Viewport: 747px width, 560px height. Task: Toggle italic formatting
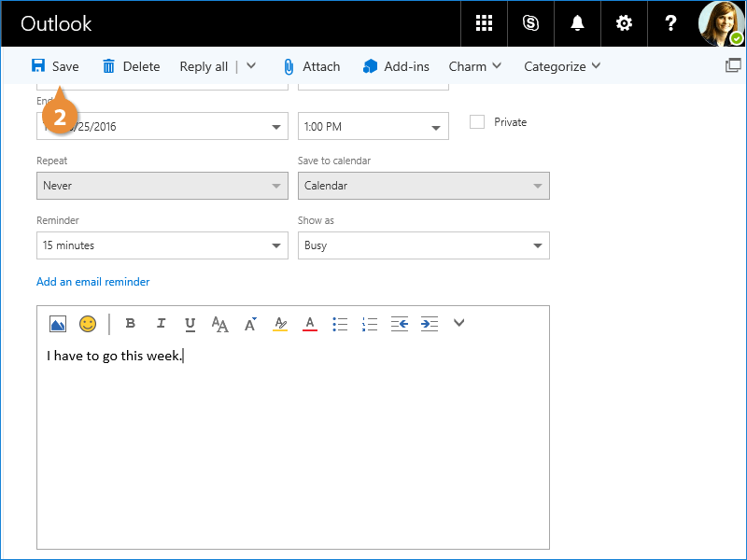[x=161, y=324]
